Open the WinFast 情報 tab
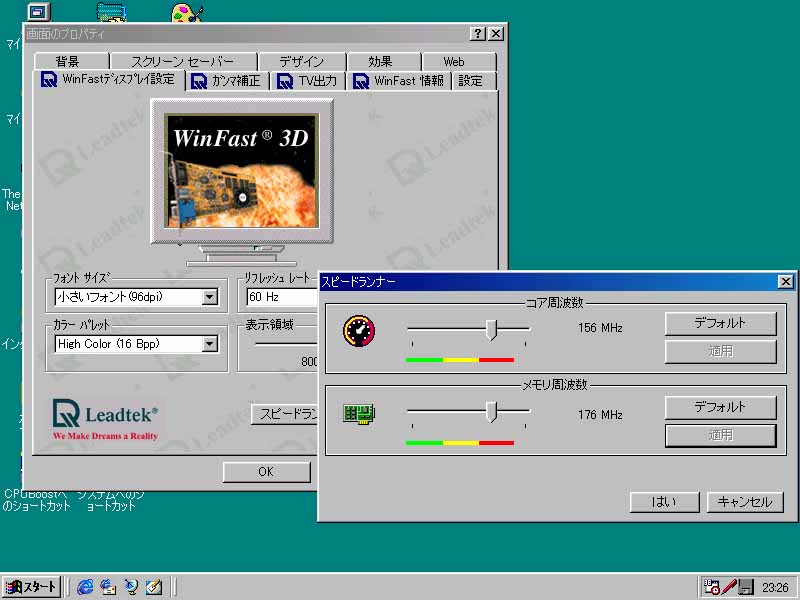This screenshot has height=600, width=800. (x=399, y=81)
